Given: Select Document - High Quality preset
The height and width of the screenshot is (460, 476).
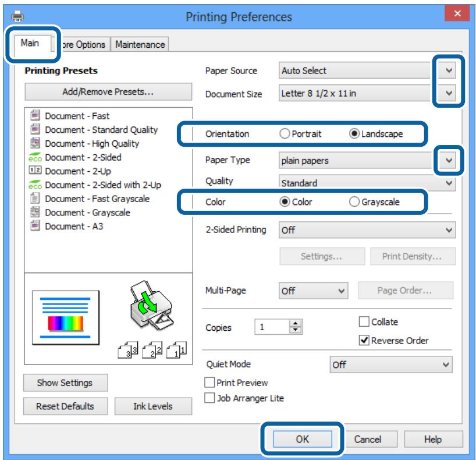Looking at the screenshot, I should pyautogui.click(x=92, y=143).
